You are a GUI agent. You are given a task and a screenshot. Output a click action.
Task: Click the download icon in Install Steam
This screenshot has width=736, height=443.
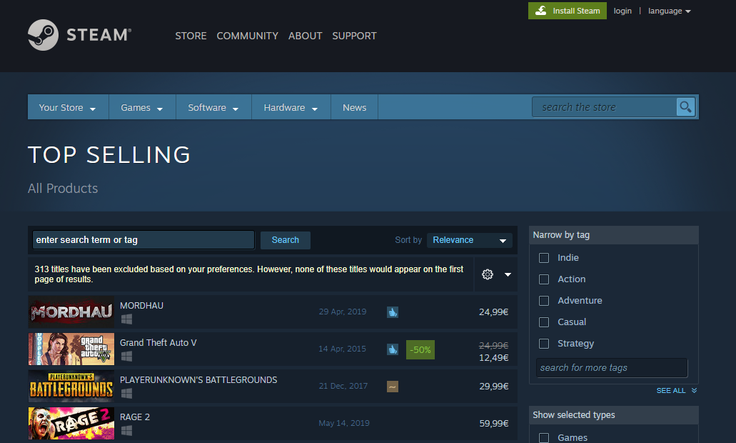(x=541, y=10)
